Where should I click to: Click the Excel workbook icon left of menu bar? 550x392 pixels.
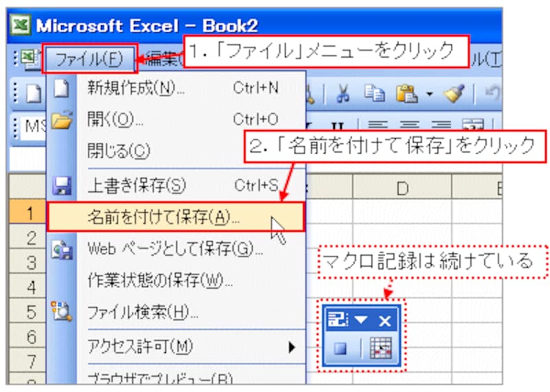(x=31, y=59)
